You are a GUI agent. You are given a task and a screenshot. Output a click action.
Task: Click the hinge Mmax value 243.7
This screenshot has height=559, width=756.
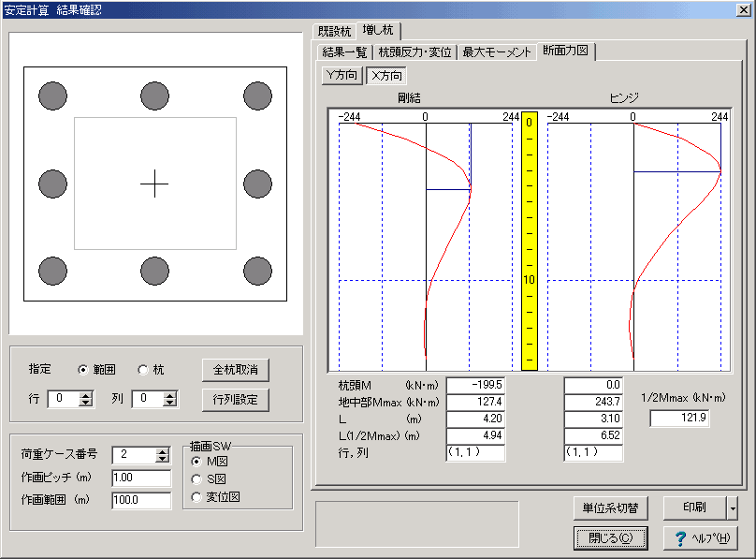coord(593,403)
